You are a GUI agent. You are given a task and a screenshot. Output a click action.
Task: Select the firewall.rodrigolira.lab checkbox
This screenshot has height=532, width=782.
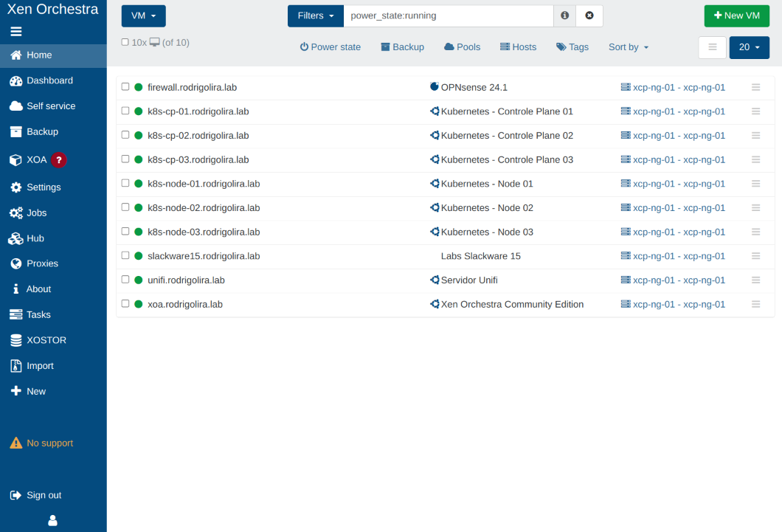pos(125,87)
